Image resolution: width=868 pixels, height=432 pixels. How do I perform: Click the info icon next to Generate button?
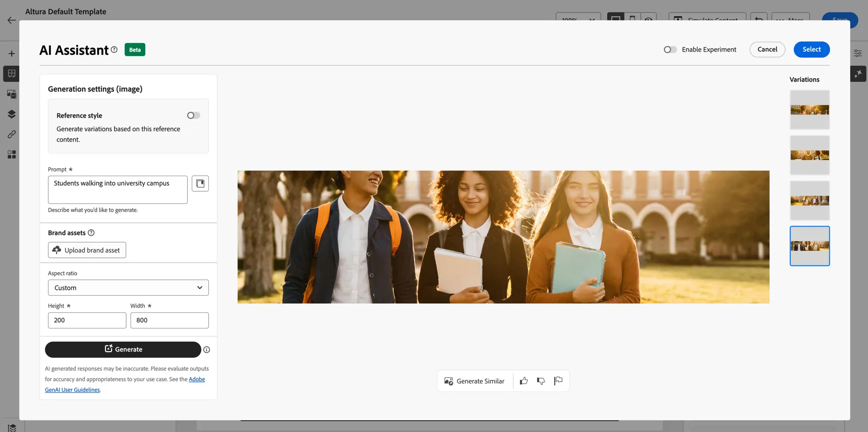pyautogui.click(x=206, y=350)
